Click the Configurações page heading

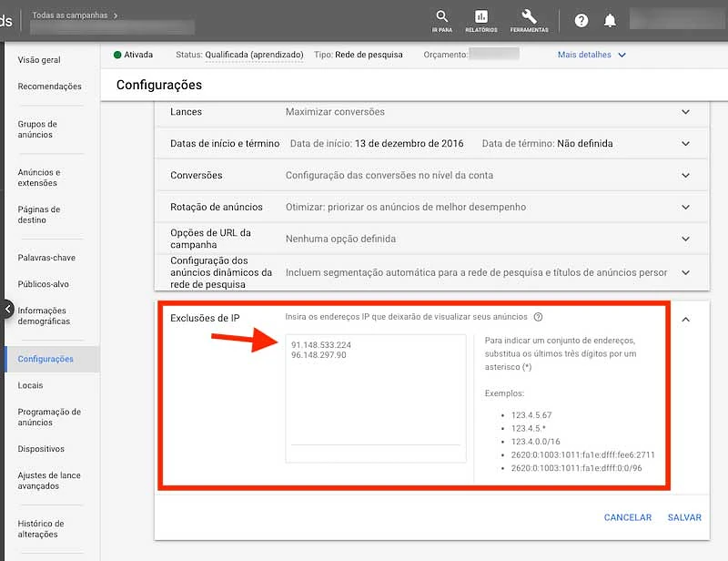[158, 85]
